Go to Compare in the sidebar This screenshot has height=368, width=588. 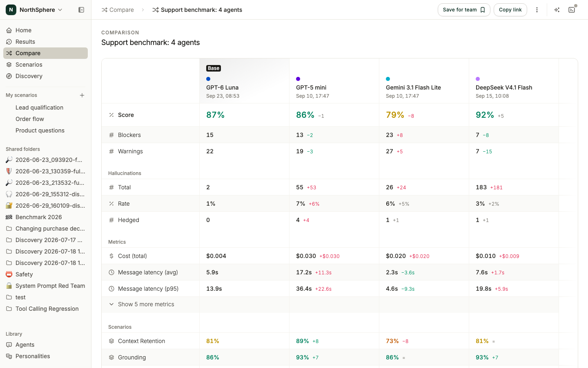point(45,53)
